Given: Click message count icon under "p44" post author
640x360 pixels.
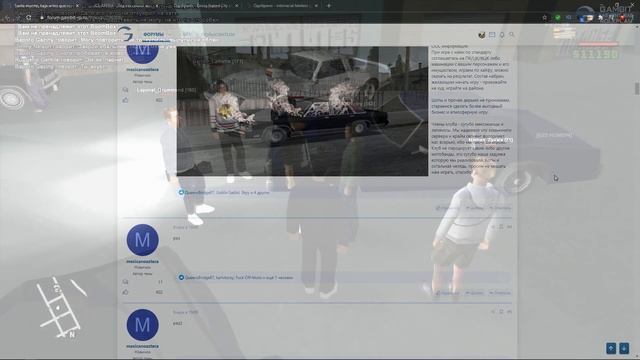Looking at the screenshot, I should [125, 282].
